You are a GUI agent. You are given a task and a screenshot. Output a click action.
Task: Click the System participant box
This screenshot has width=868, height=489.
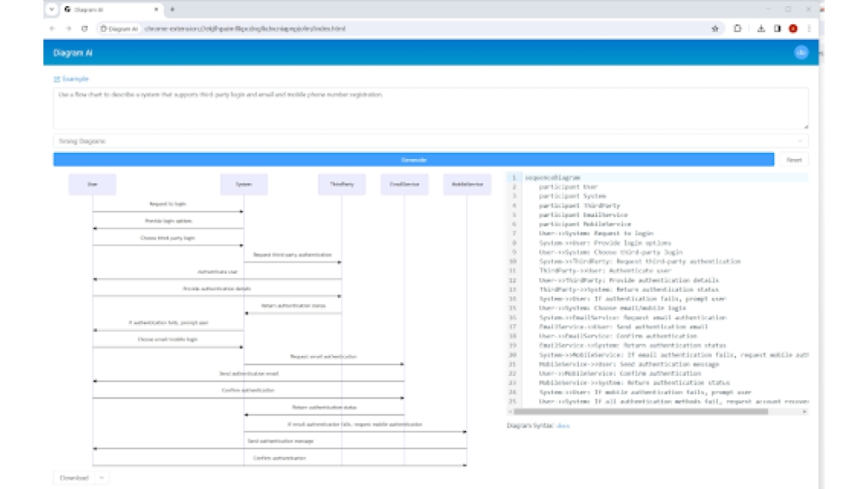pos(244,184)
